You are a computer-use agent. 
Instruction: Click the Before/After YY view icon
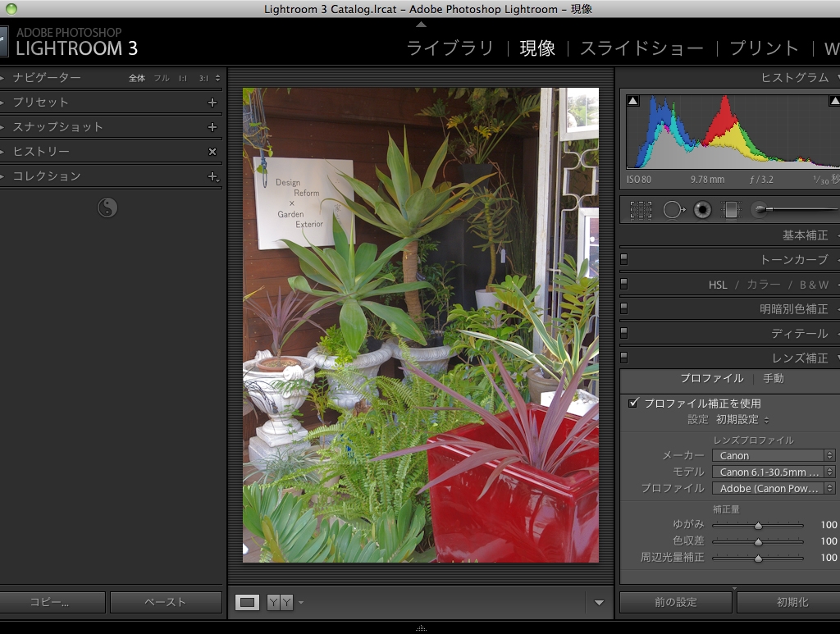click(x=280, y=602)
